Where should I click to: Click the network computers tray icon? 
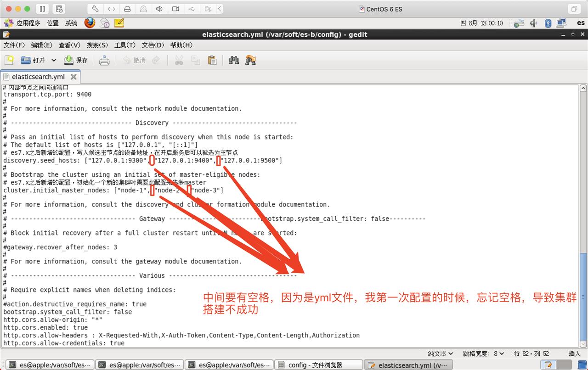[561, 23]
